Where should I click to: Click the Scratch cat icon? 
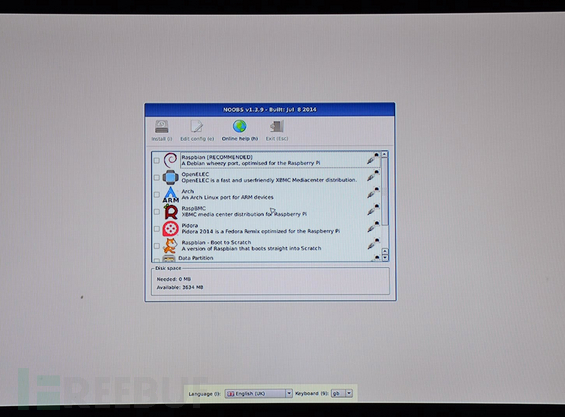[x=170, y=246]
